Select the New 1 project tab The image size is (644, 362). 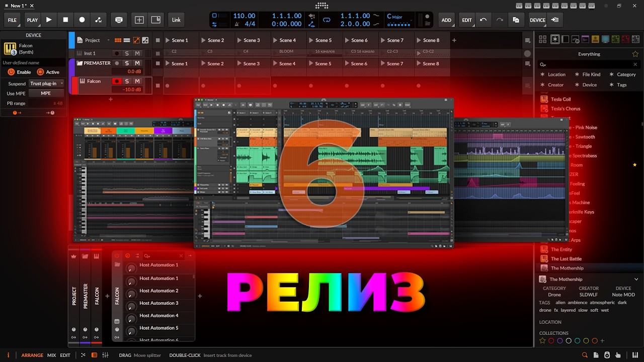click(x=19, y=6)
